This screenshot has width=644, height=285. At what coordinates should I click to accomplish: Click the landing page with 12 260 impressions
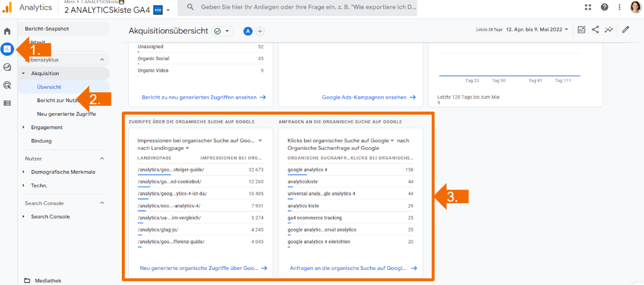pyautogui.click(x=200, y=182)
